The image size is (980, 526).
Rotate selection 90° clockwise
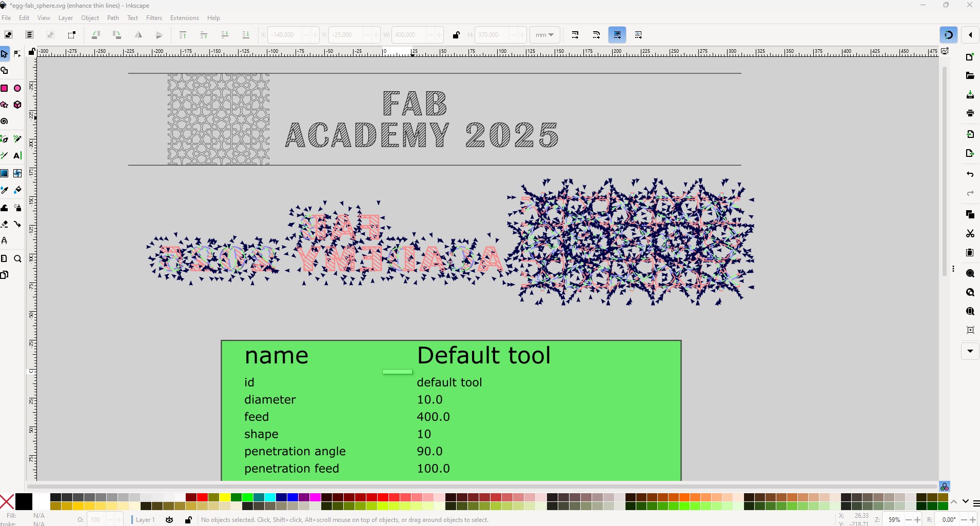point(117,35)
